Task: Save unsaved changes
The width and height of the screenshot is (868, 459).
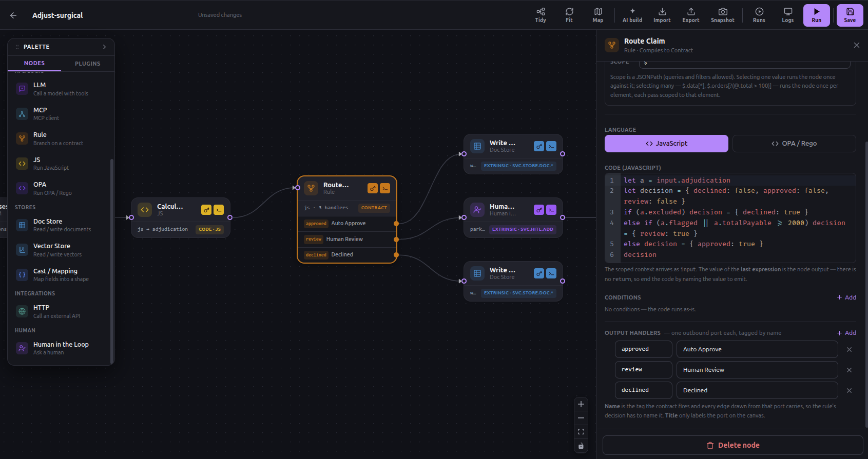Action: [x=850, y=15]
